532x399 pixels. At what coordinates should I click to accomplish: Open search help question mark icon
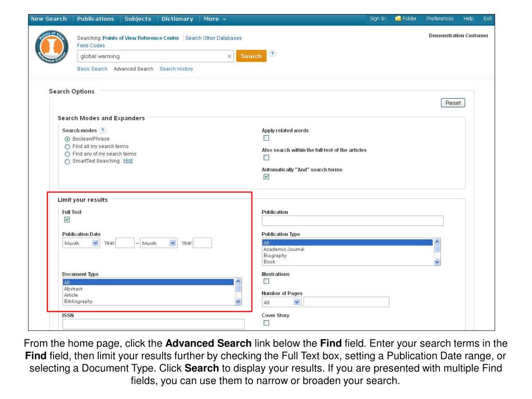click(x=272, y=54)
